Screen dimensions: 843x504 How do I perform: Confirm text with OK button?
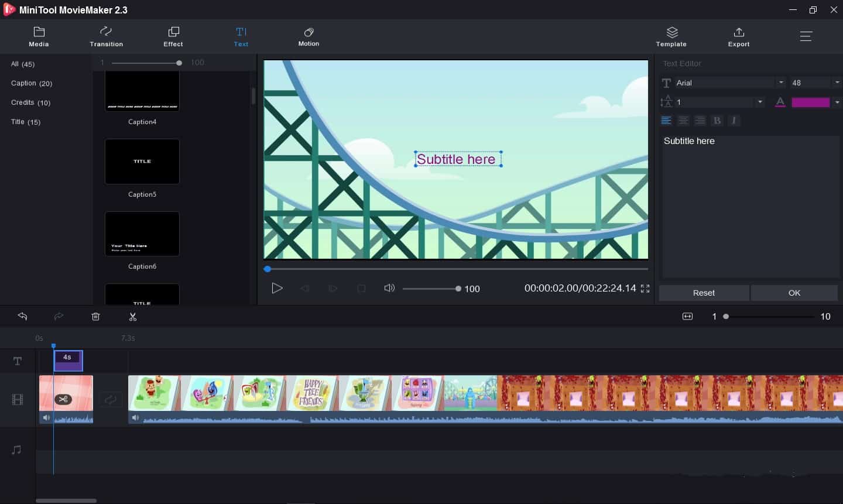794,293
